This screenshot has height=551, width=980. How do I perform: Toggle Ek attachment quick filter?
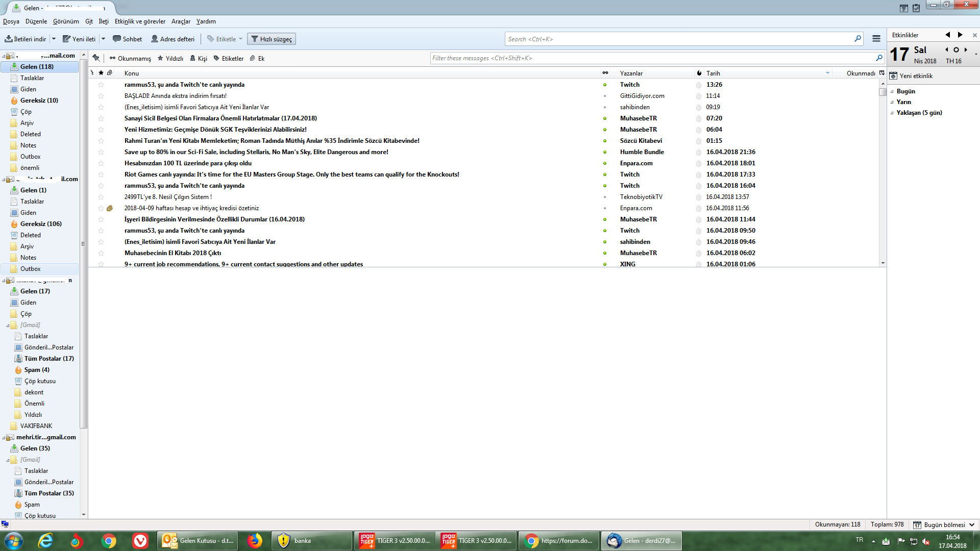click(x=257, y=58)
